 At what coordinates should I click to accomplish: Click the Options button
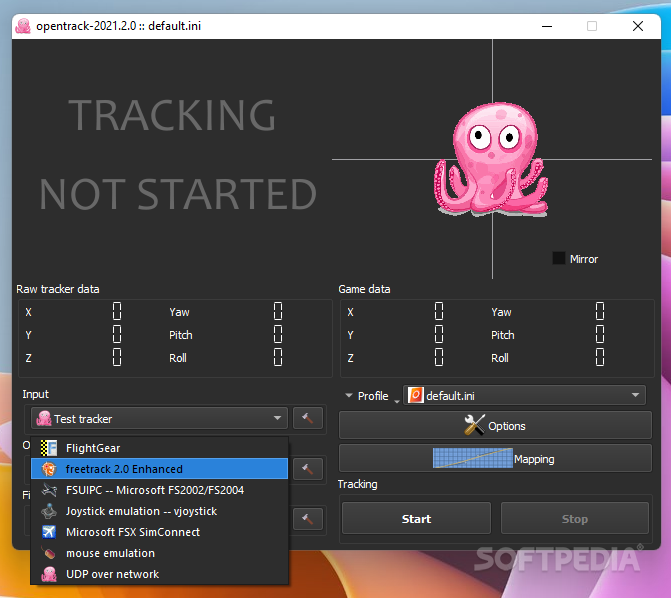coord(495,425)
